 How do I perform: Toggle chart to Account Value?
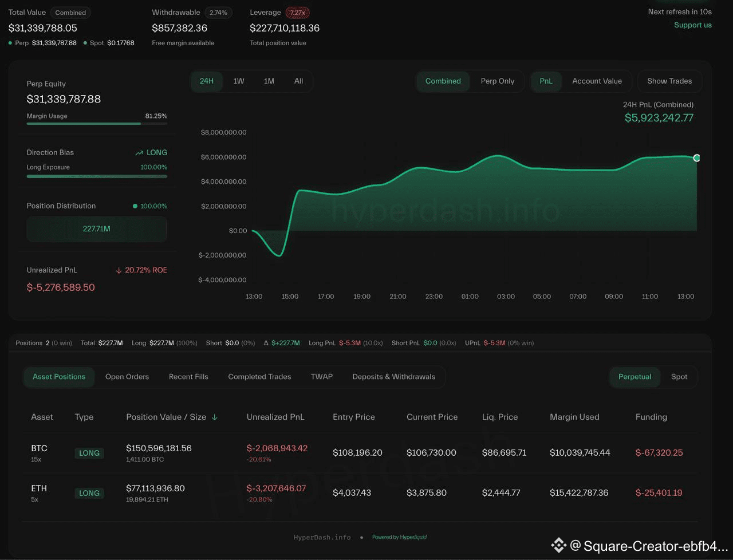(597, 81)
